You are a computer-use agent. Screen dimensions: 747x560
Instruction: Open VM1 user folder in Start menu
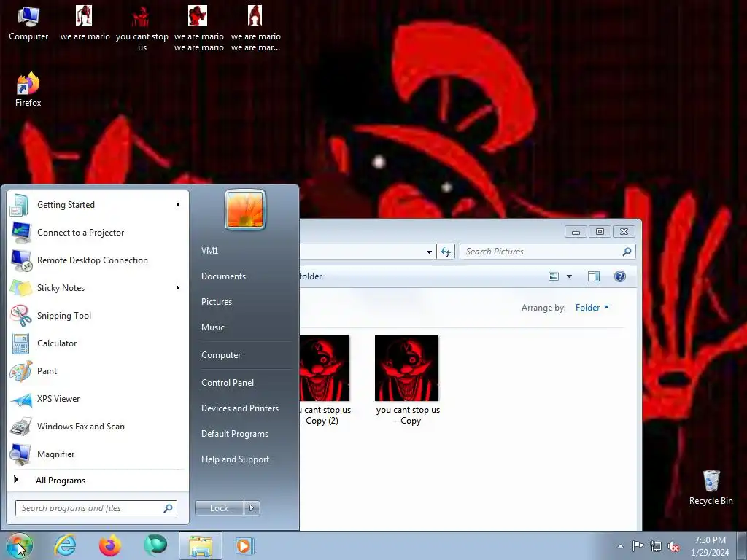[x=209, y=251]
